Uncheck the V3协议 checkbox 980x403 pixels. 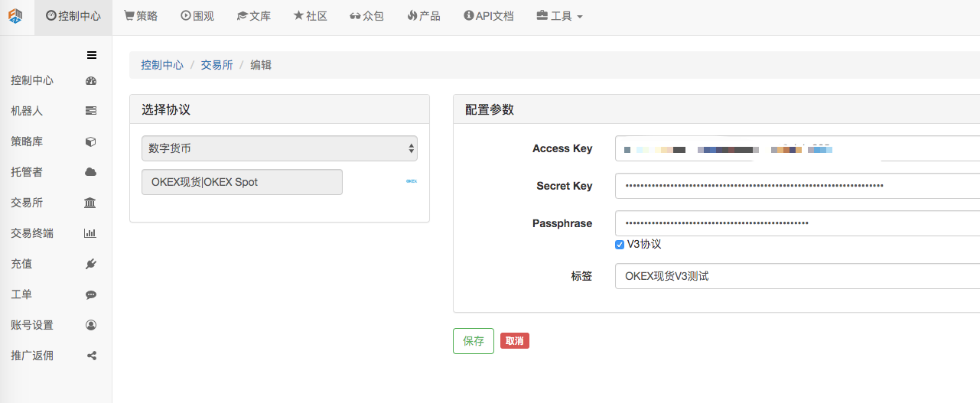[x=620, y=245]
